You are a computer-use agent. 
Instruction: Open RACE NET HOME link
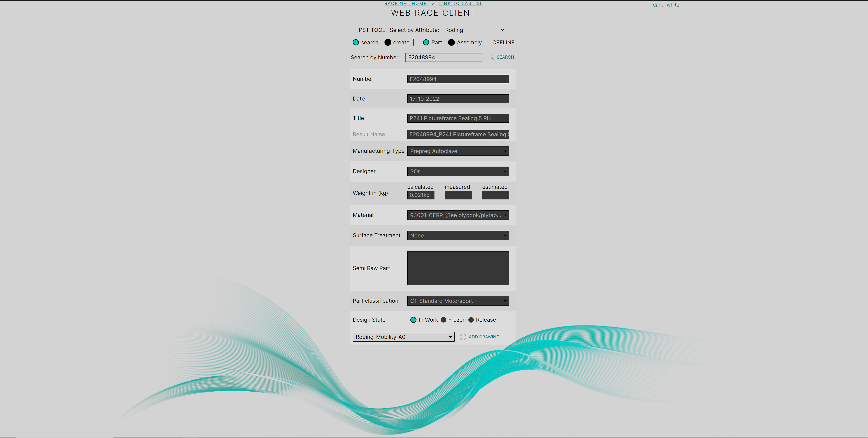405,3
